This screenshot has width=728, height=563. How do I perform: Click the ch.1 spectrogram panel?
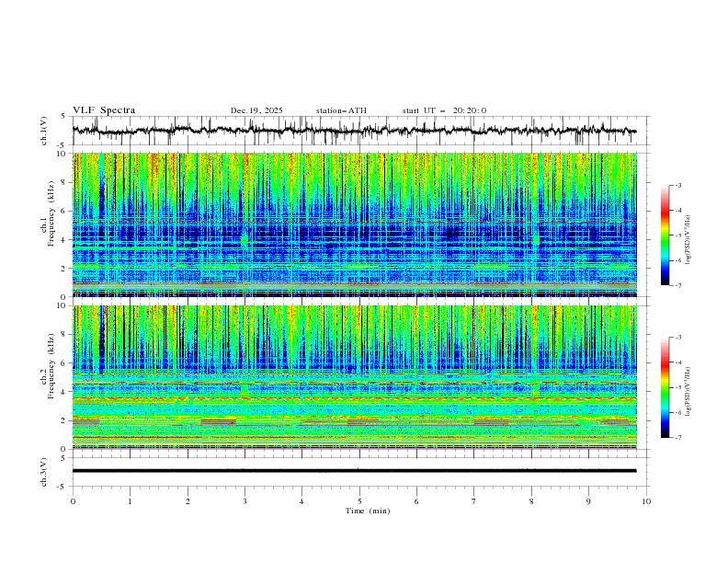point(354,224)
